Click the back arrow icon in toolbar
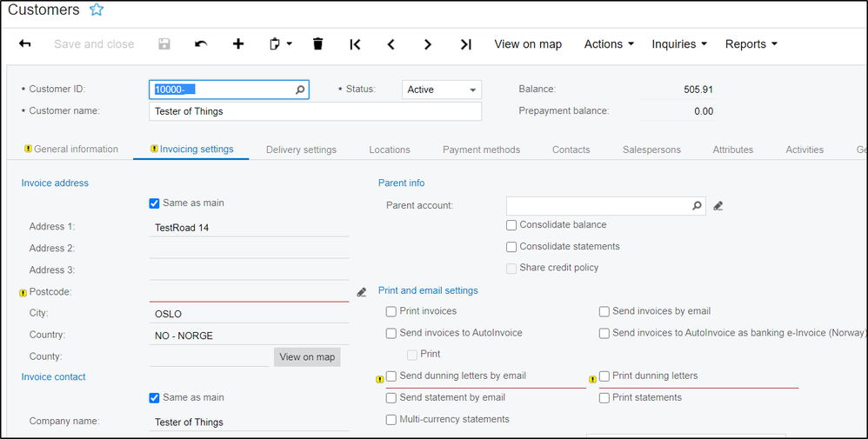The width and height of the screenshot is (868, 439). [25, 44]
